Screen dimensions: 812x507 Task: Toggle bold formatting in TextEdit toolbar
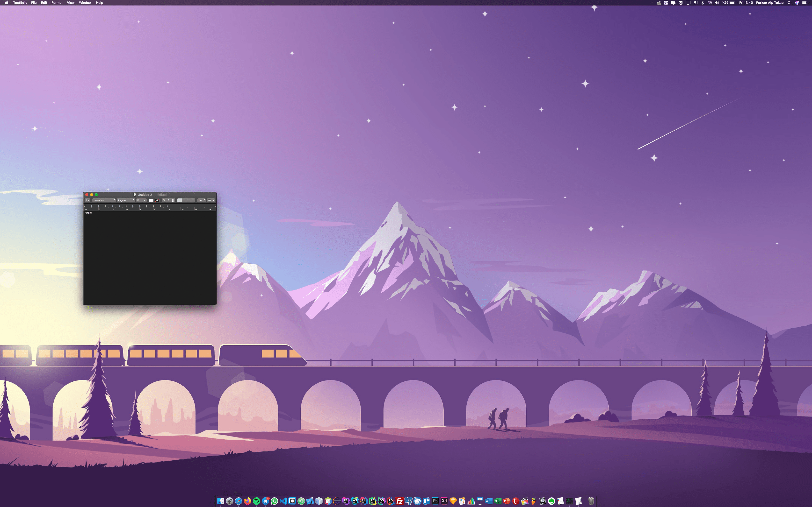click(163, 200)
